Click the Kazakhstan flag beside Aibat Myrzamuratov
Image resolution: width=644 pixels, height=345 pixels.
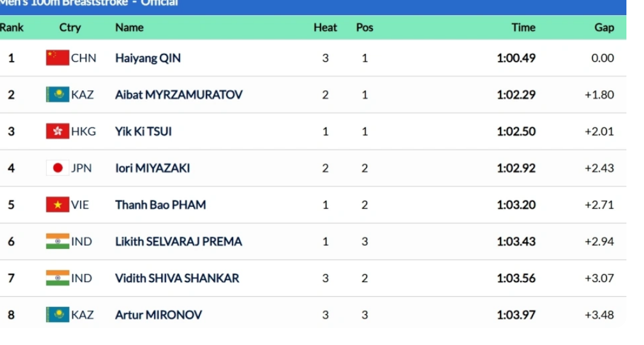(x=58, y=94)
